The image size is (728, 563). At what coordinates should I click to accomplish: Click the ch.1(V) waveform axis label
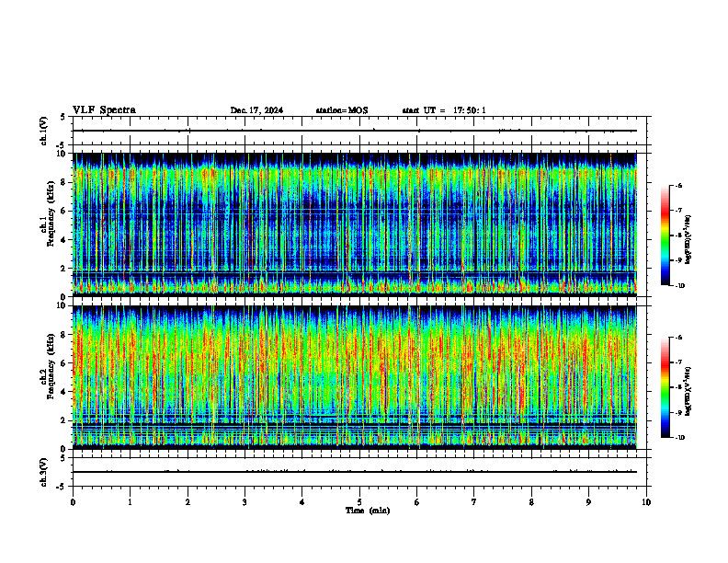44,131
